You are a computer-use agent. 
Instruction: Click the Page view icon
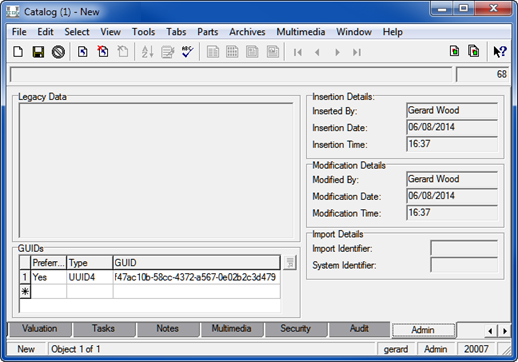pos(252,52)
